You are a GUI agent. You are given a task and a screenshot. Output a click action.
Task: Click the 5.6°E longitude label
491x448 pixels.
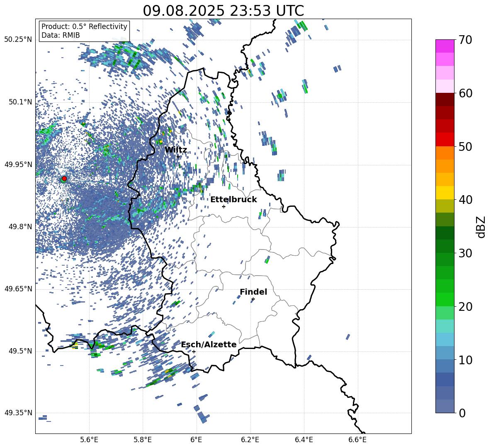click(x=89, y=440)
